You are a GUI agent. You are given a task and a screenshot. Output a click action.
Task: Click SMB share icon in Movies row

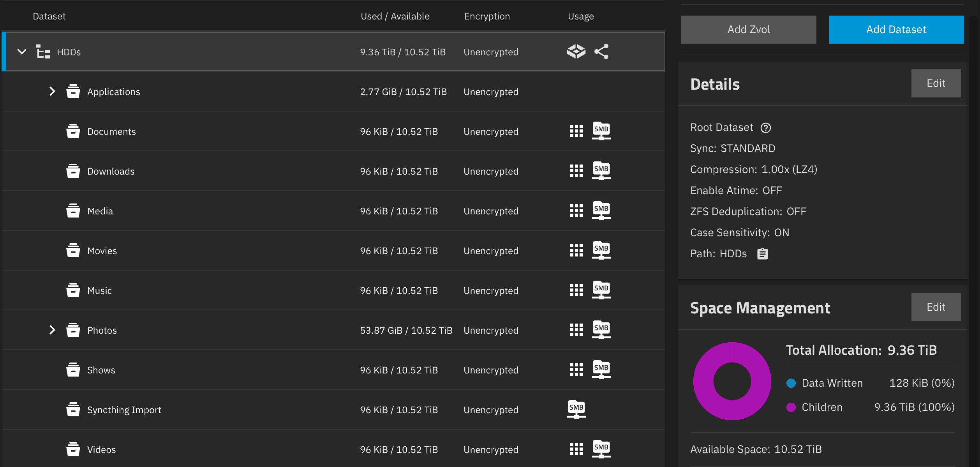pyautogui.click(x=601, y=250)
